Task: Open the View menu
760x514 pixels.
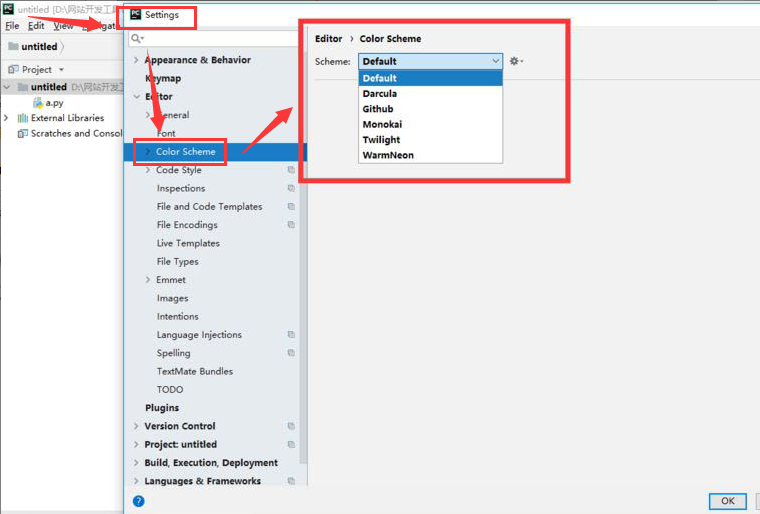Action: (x=63, y=26)
